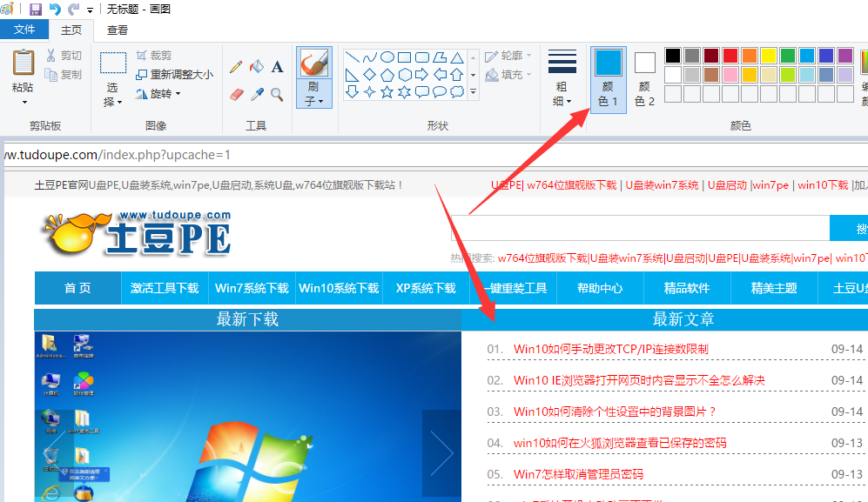Click the Undo arrow icon
Screen dimensions: 868x502
click(55, 9)
